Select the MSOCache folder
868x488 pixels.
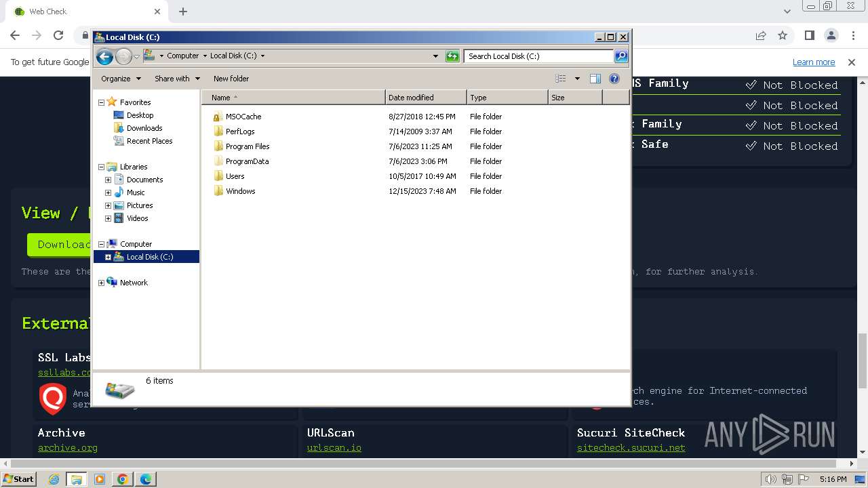coord(243,117)
